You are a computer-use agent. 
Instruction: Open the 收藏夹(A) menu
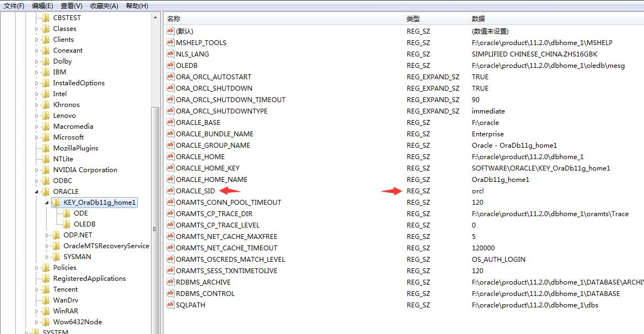(x=104, y=6)
